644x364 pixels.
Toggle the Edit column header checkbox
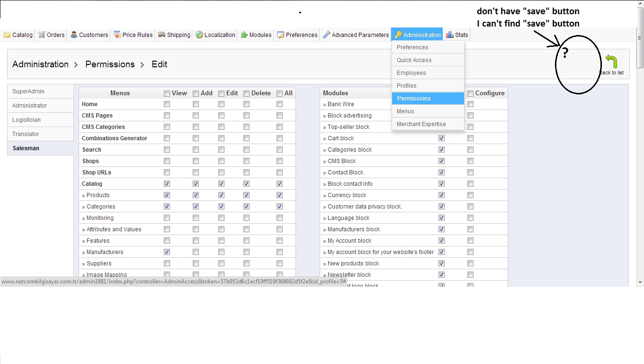[221, 93]
